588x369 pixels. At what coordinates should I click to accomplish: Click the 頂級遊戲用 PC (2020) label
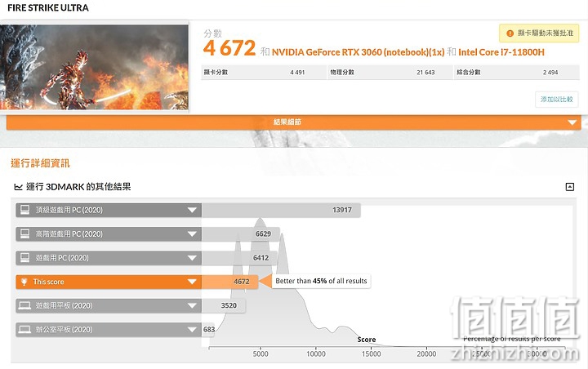click(x=69, y=210)
